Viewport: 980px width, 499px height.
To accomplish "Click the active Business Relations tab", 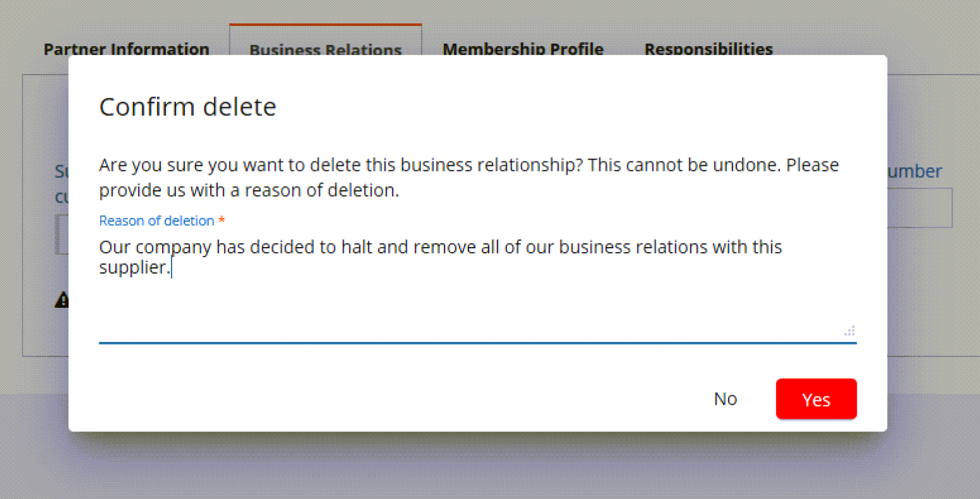I will [325, 50].
